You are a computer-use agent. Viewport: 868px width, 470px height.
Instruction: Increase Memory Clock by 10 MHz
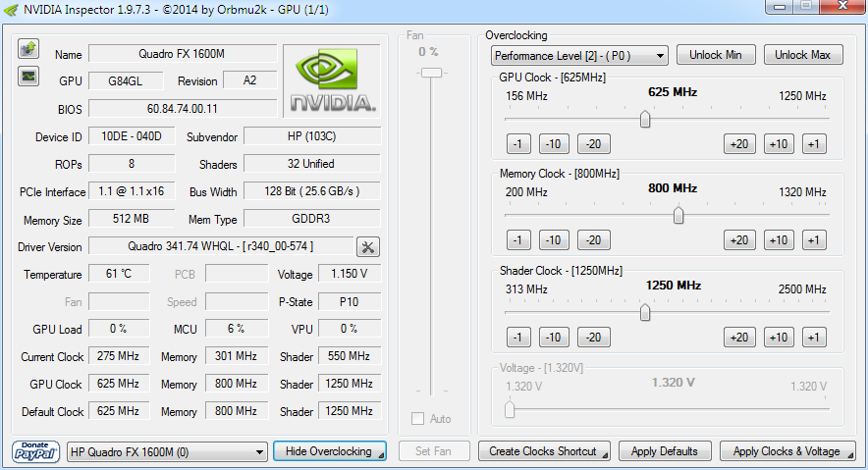coord(779,240)
